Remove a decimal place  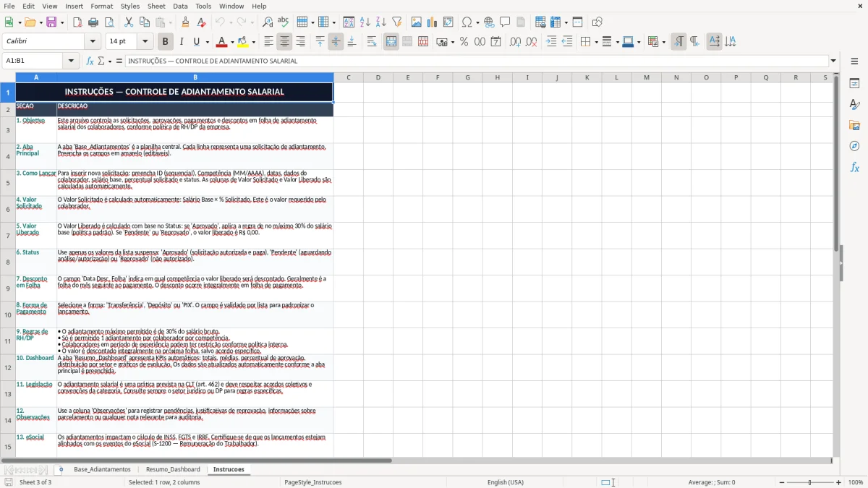531,42
